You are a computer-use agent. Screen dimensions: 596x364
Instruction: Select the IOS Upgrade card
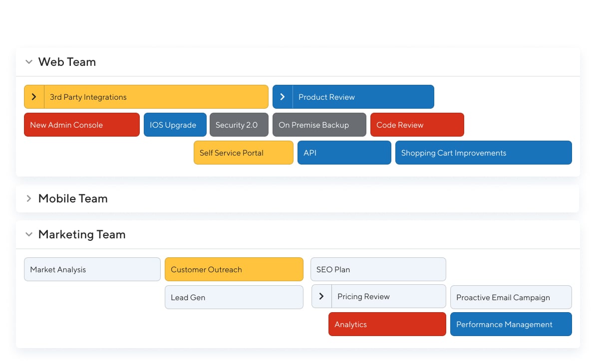pos(175,125)
